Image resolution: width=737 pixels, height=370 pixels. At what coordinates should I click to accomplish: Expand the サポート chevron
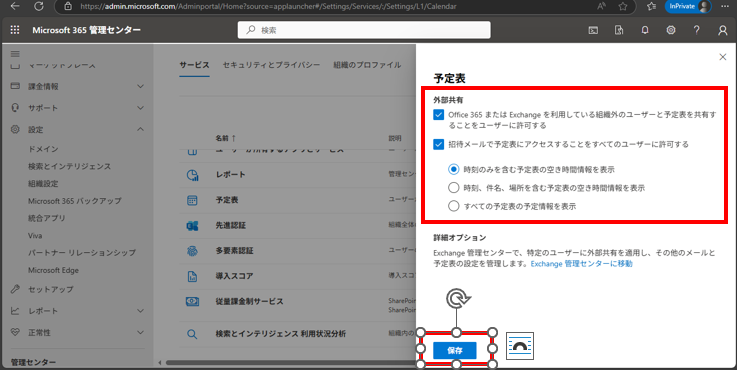[140, 108]
